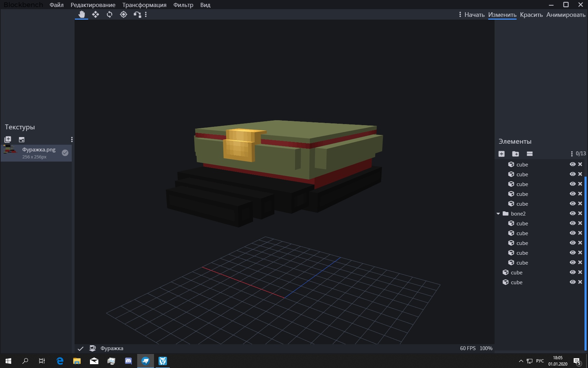The height and width of the screenshot is (368, 588).
Task: Open the Файл menu
Action: (x=56, y=5)
